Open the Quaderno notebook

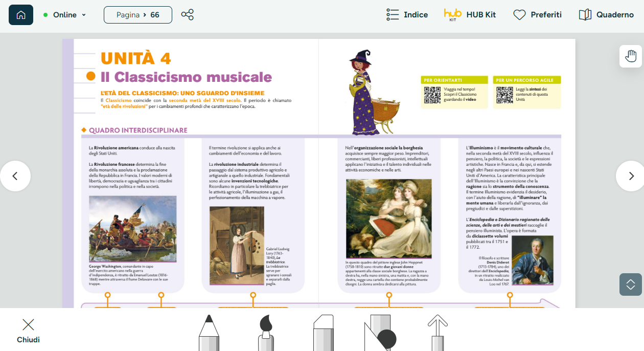[x=606, y=15]
